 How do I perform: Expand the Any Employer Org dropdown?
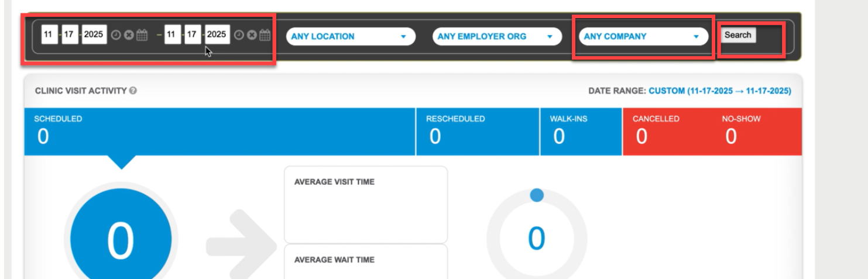pyautogui.click(x=496, y=36)
